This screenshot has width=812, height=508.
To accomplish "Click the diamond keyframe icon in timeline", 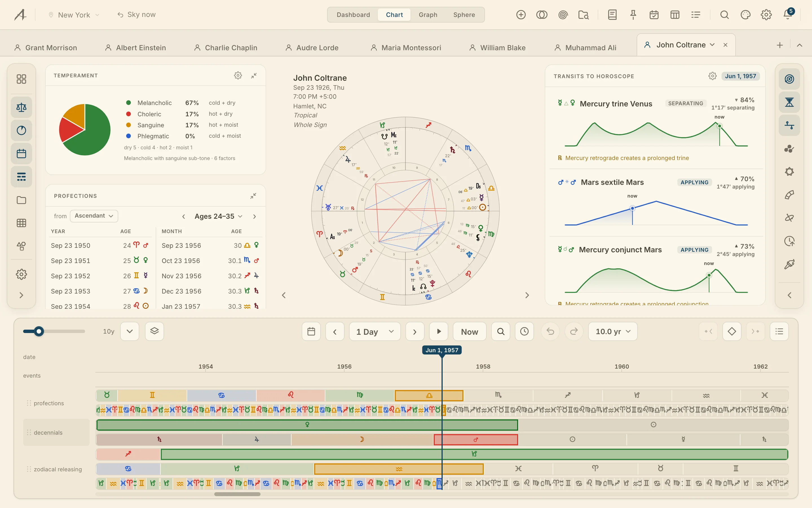I will (732, 332).
